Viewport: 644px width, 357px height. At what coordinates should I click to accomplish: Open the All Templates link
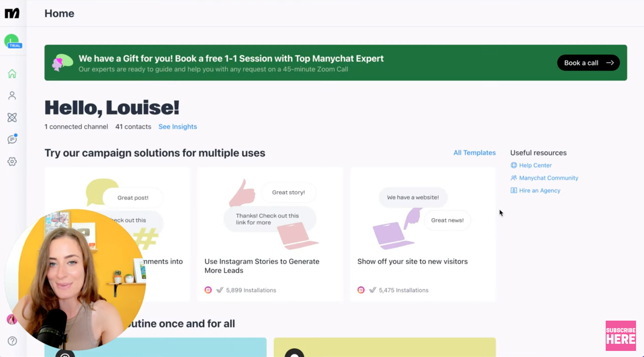pyautogui.click(x=474, y=153)
